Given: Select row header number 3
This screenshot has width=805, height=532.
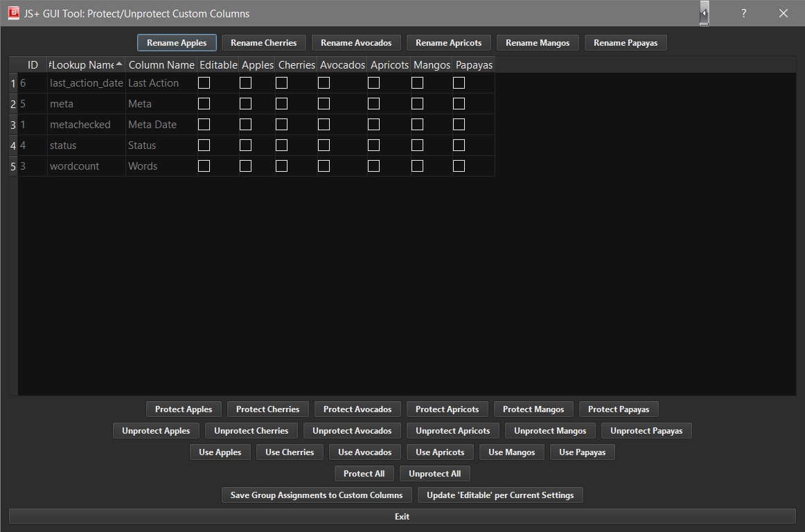Looking at the screenshot, I should 13,125.
